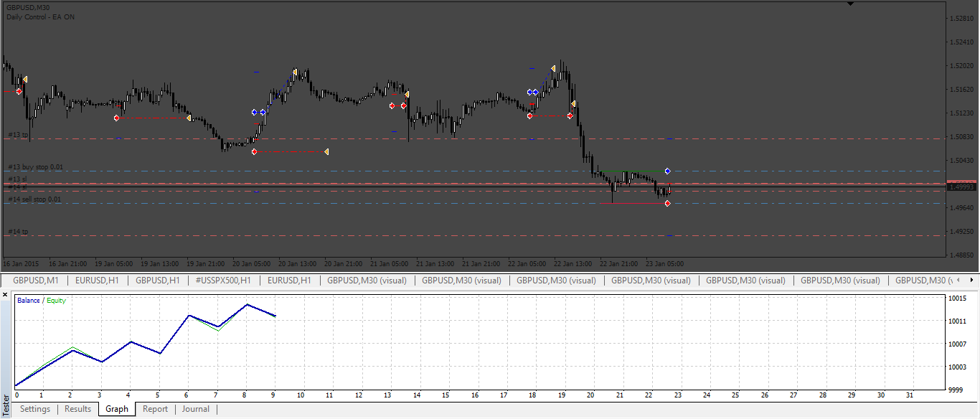
Task: Click the chart shift triangle marker at top
Action: coord(850,4)
